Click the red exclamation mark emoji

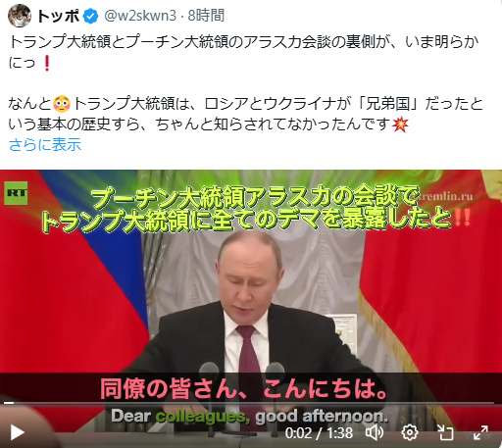pos(47,63)
